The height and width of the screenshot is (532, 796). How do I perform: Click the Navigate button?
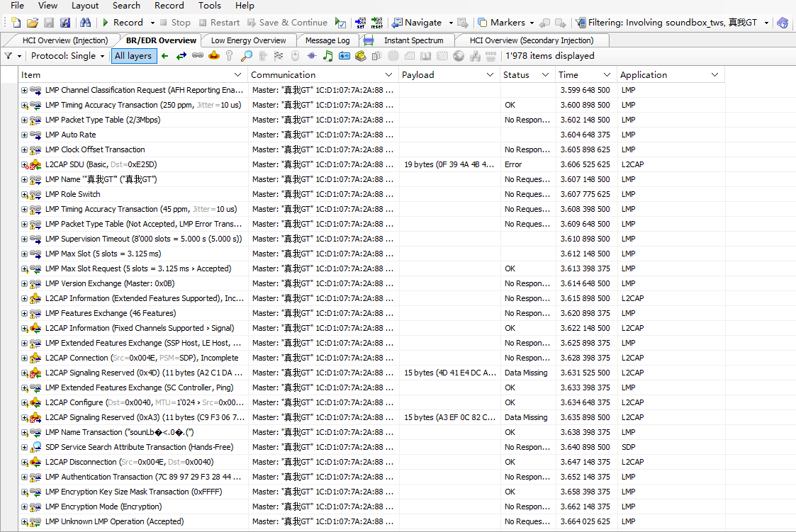click(x=417, y=23)
